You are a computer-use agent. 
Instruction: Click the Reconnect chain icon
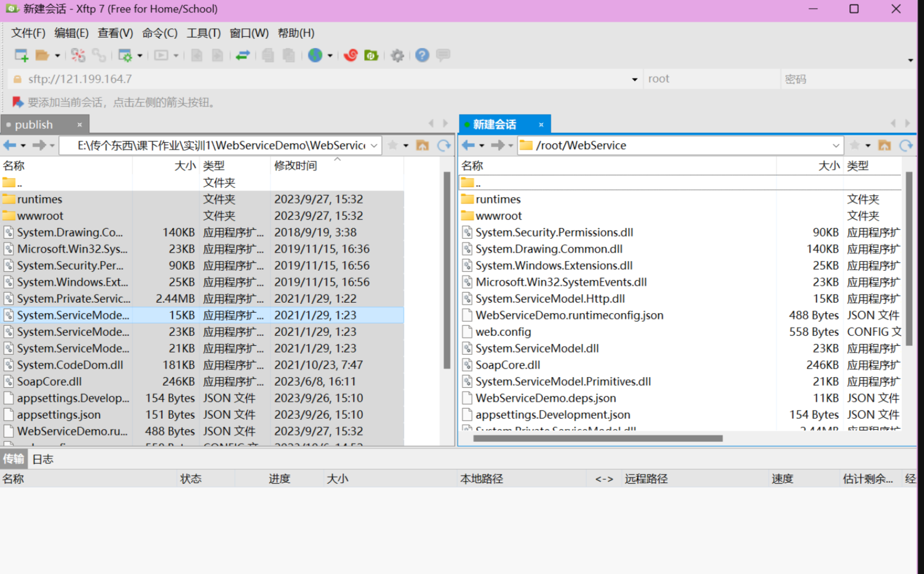click(100, 55)
